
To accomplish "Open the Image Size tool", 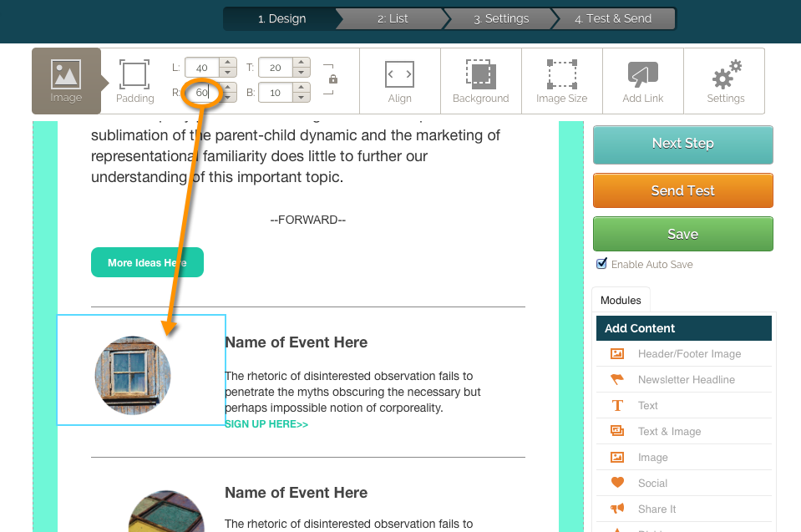I will [562, 81].
